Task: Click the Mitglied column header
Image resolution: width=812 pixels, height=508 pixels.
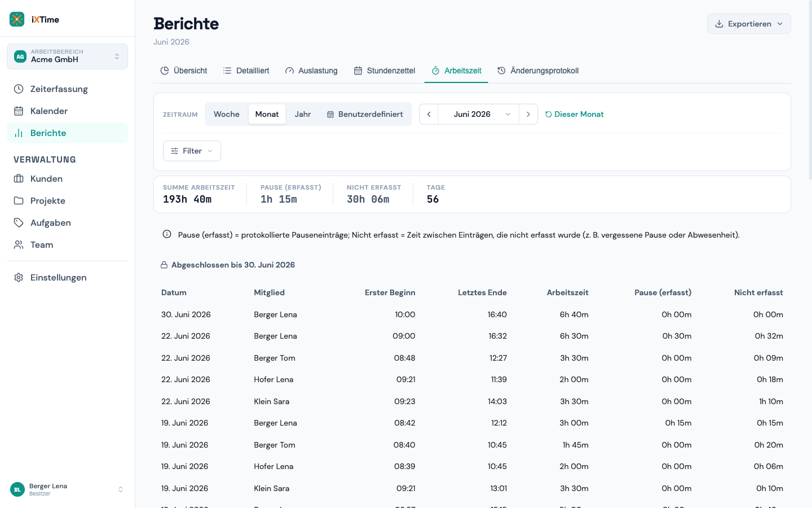Action: pyautogui.click(x=269, y=292)
